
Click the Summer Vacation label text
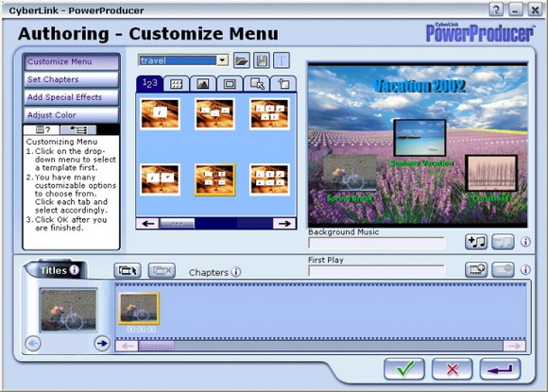click(x=421, y=163)
